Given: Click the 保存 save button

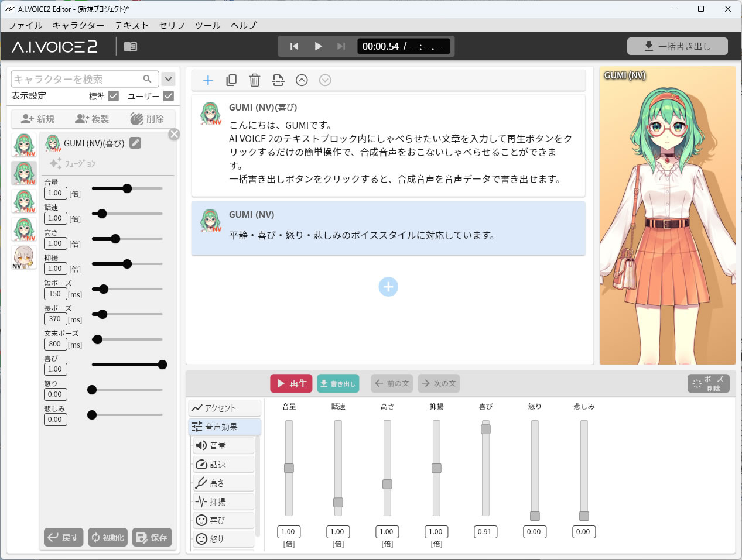Looking at the screenshot, I should coord(152,537).
